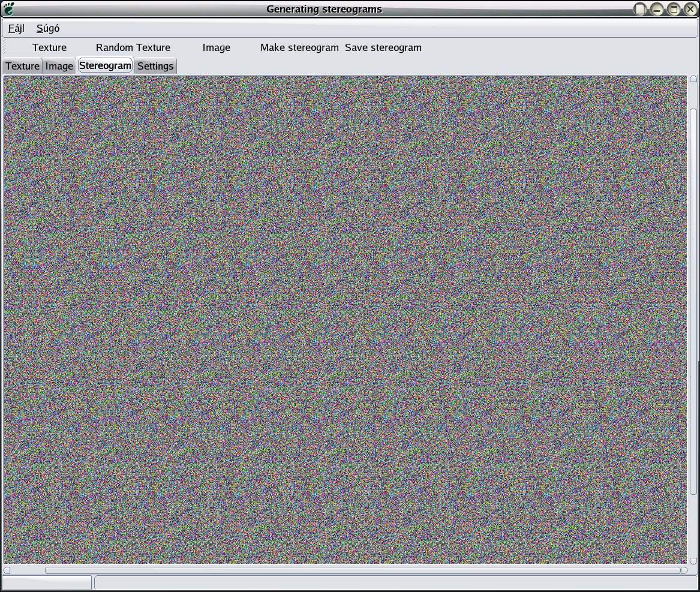This screenshot has height=592, width=700.
Task: Maximize the Generating stereograms window
Action: pyautogui.click(x=674, y=9)
